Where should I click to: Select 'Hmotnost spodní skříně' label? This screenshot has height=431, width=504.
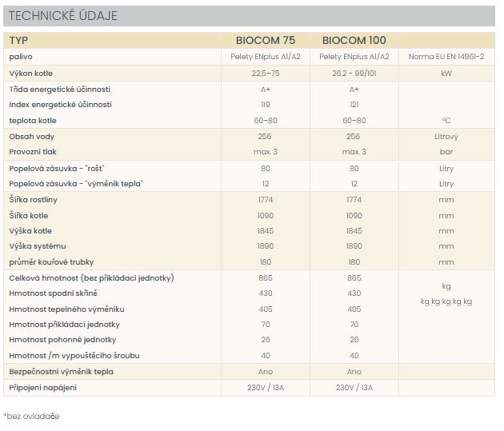click(53, 293)
